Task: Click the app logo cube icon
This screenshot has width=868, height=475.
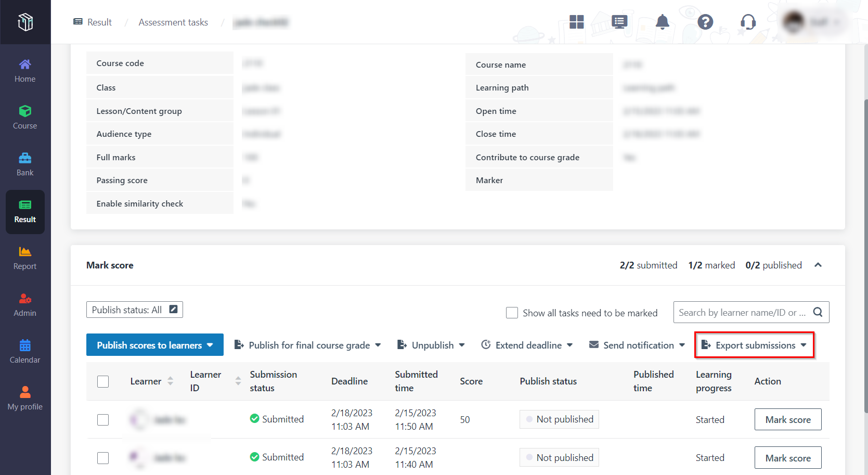Action: point(25,22)
